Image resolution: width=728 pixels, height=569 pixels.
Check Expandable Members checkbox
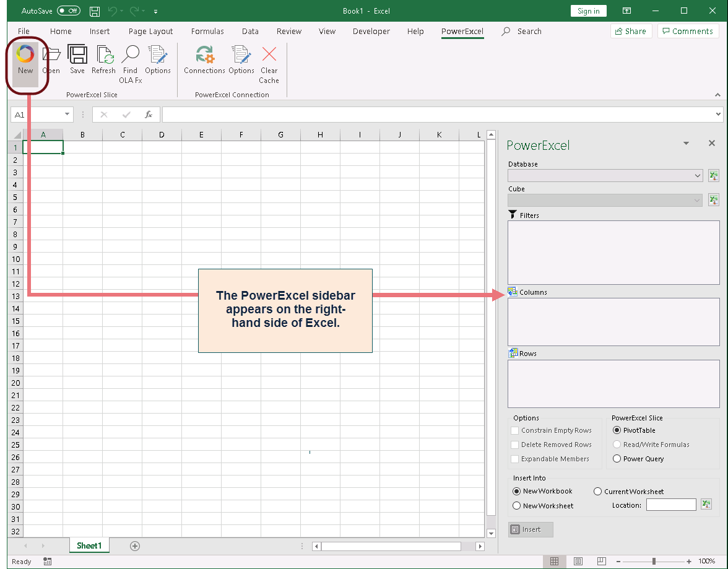[x=514, y=459]
